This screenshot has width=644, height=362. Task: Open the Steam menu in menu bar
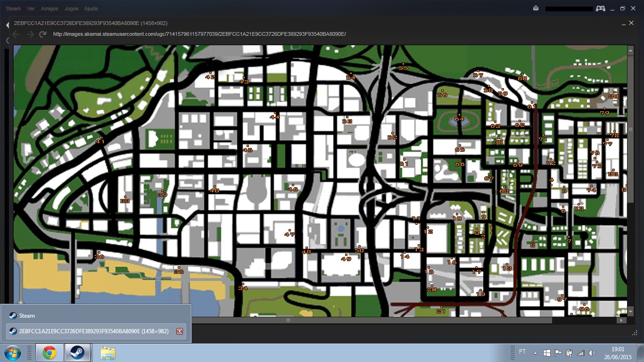13,8
